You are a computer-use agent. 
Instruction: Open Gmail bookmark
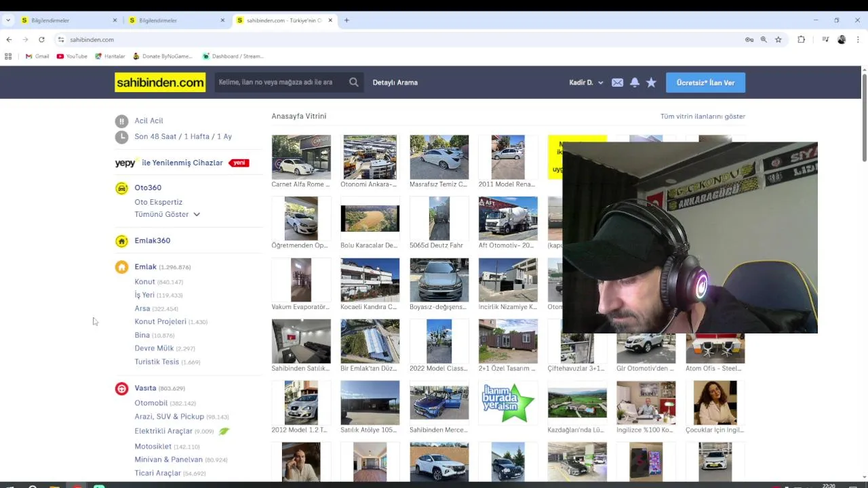[37, 56]
